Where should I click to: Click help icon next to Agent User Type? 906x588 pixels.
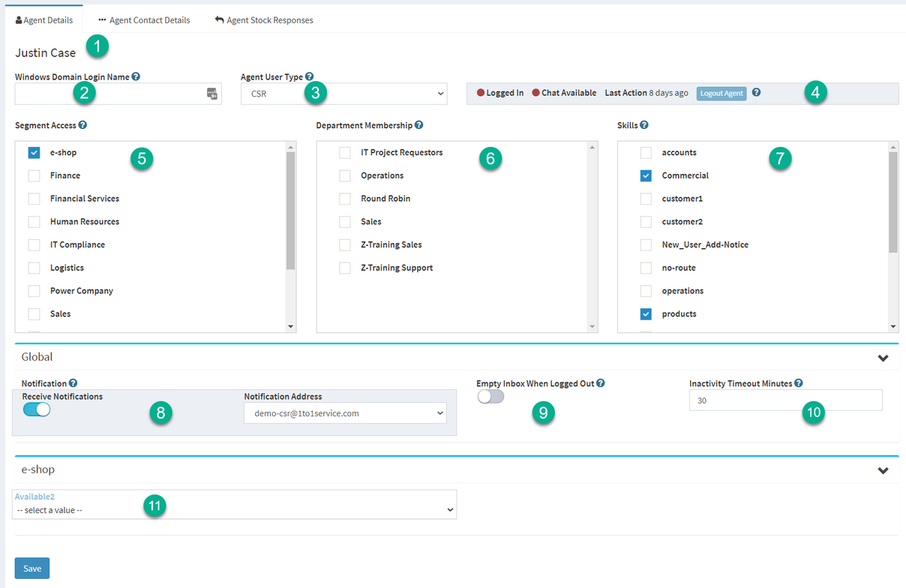click(310, 76)
